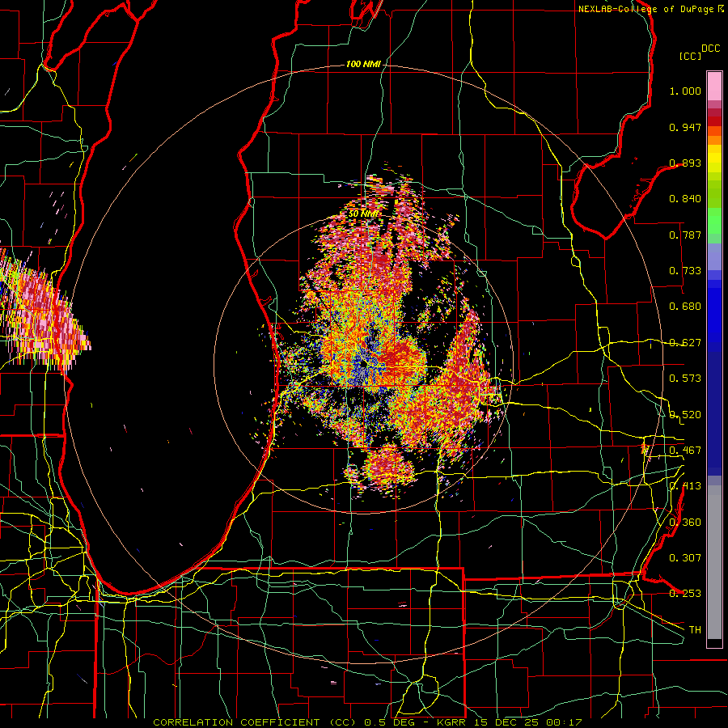Click the 0.413 scale value
The height and width of the screenshot is (728, 728).
point(685,486)
